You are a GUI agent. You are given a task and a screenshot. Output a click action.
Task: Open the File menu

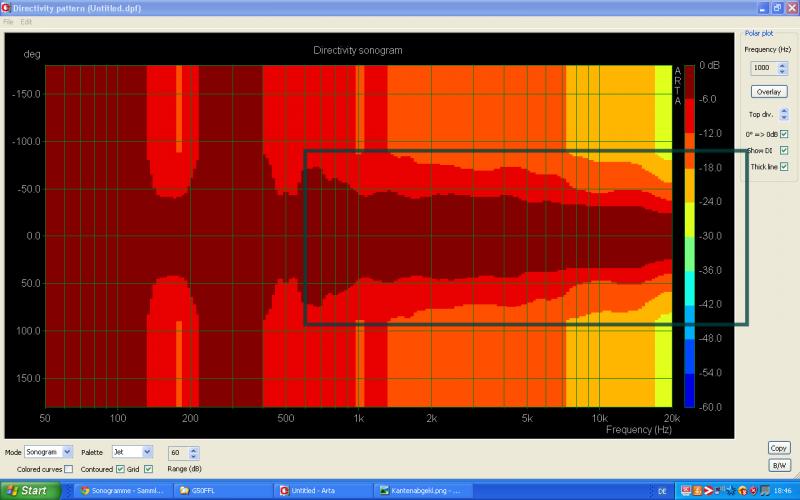[8, 21]
